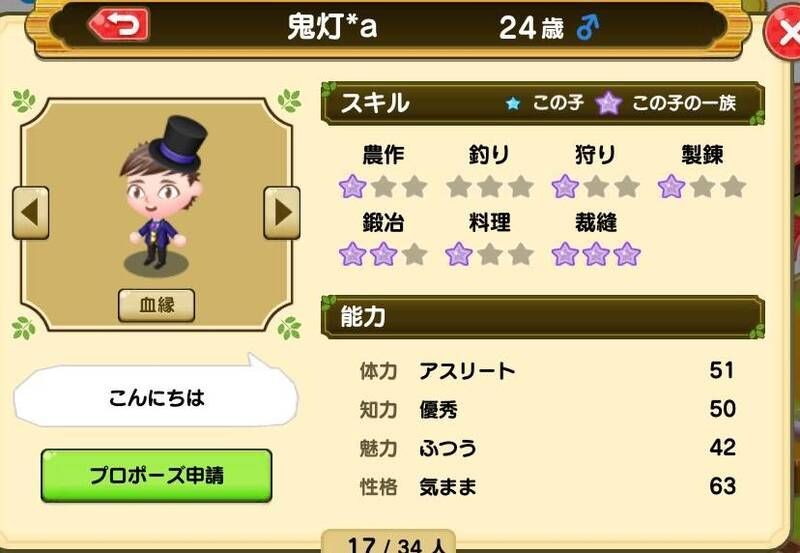Show the previous character with left arrow

(x=31, y=213)
